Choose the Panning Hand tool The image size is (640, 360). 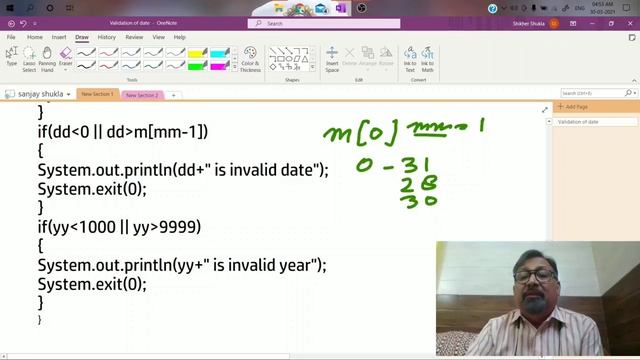point(47,59)
